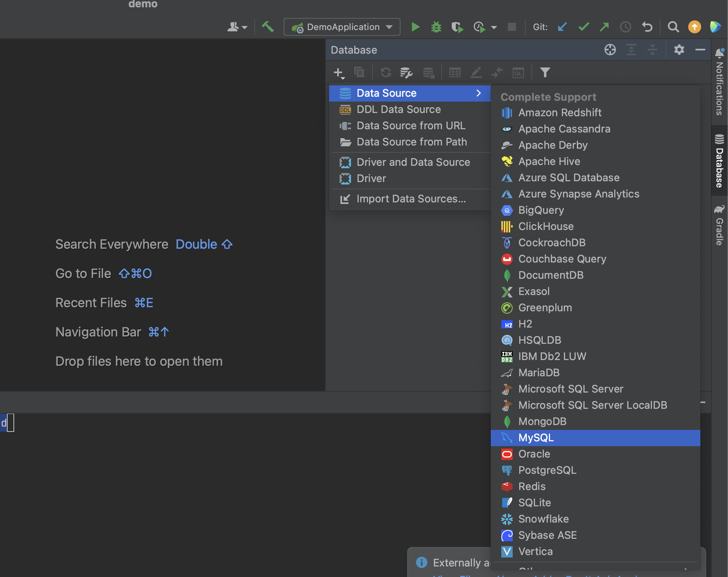728x577 pixels.
Task: Click the Jump to Query Console icon
Action: click(x=518, y=72)
